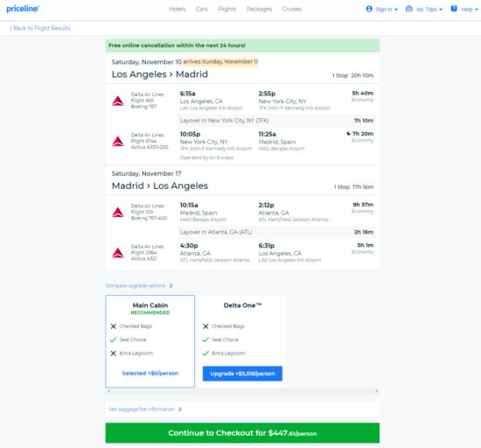Click the My Trips briefcase icon
Screen dimensions: 481x448
(x=409, y=9)
